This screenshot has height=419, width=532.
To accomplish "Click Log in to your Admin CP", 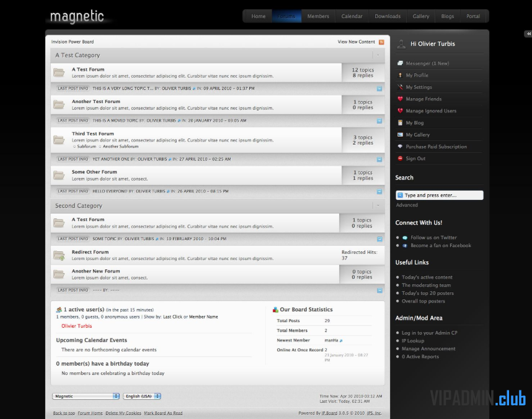I will tap(430, 333).
